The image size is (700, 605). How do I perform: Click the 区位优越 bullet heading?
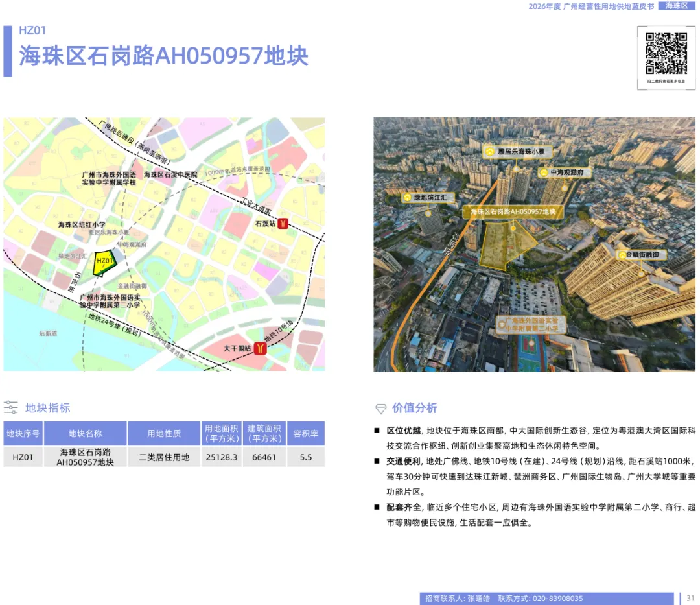coord(404,431)
